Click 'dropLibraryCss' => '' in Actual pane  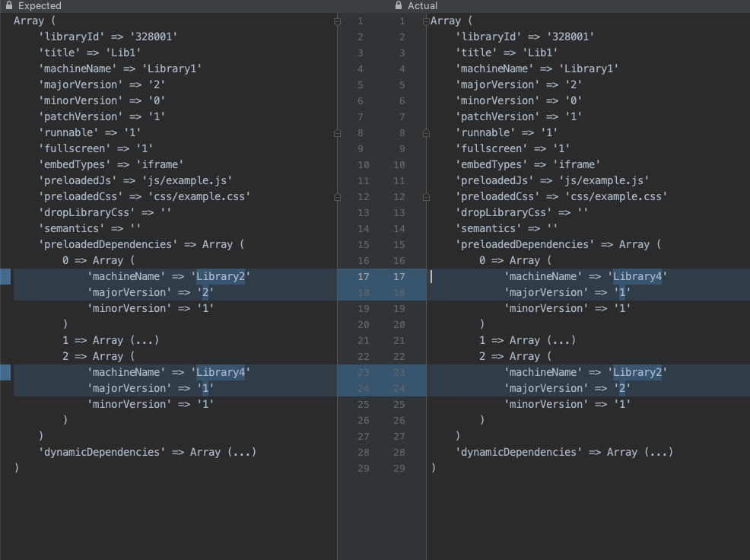click(522, 212)
